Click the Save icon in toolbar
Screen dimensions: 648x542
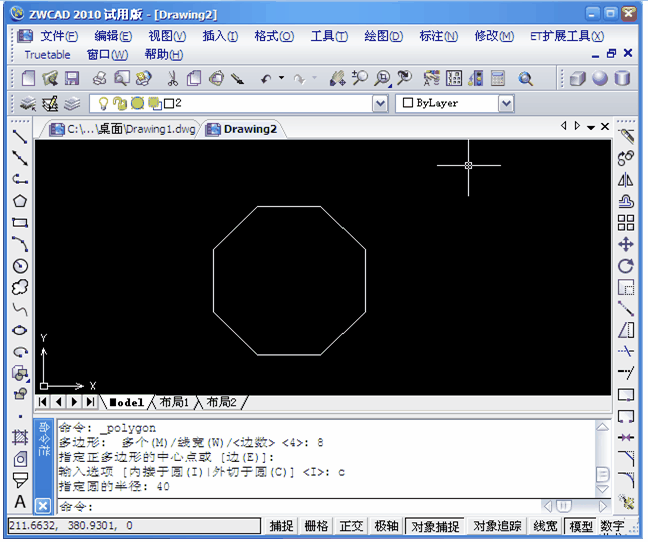pyautogui.click(x=72, y=78)
